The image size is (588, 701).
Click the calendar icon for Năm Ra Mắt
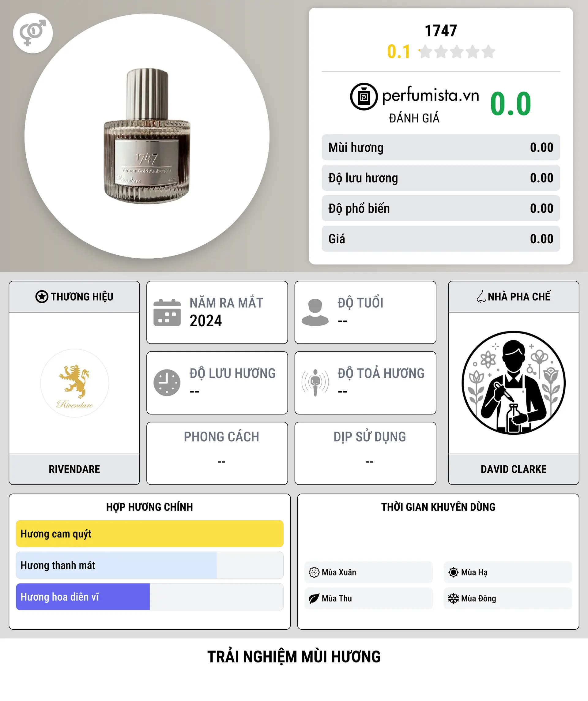point(167,313)
